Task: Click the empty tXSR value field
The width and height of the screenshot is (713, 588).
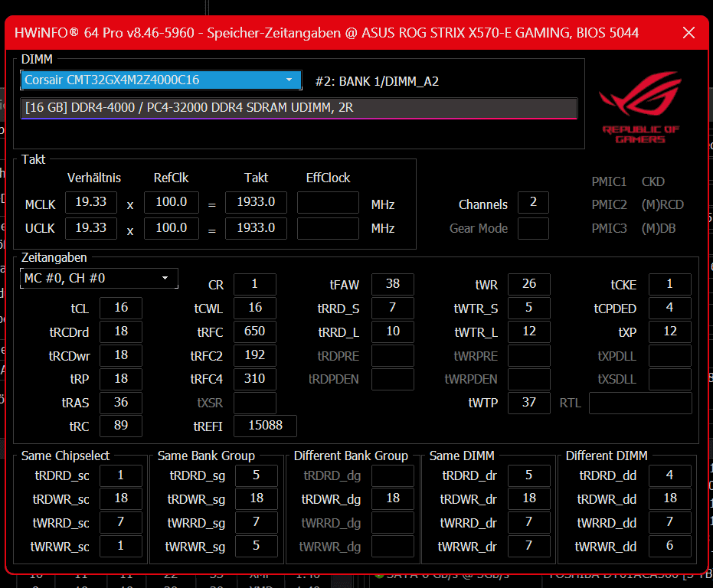Action: coord(254,403)
